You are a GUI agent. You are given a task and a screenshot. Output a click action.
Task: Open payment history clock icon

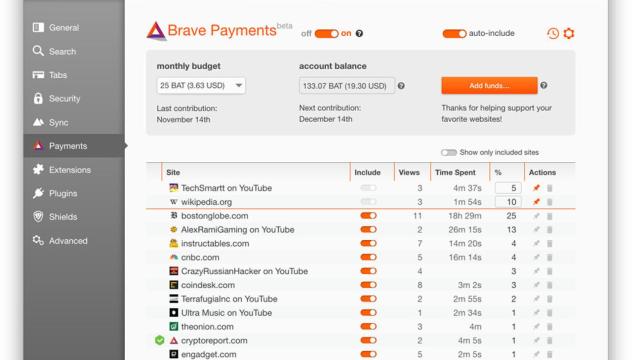click(x=553, y=33)
